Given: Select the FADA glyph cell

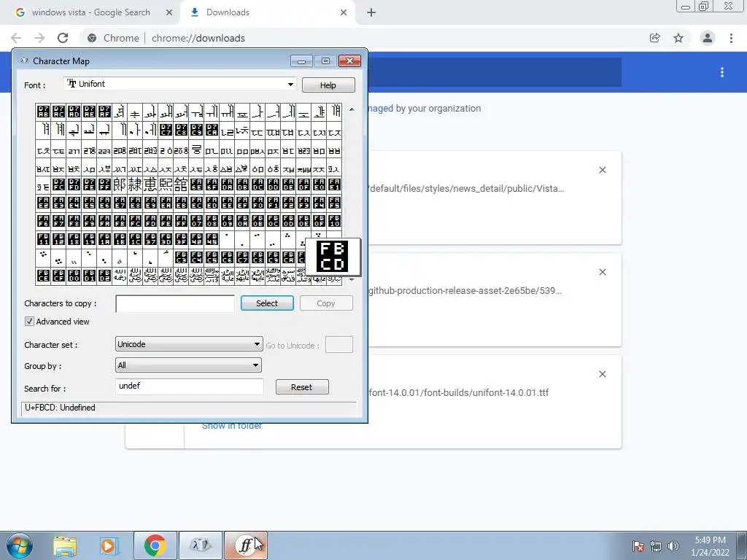Looking at the screenshot, I should point(228,184).
